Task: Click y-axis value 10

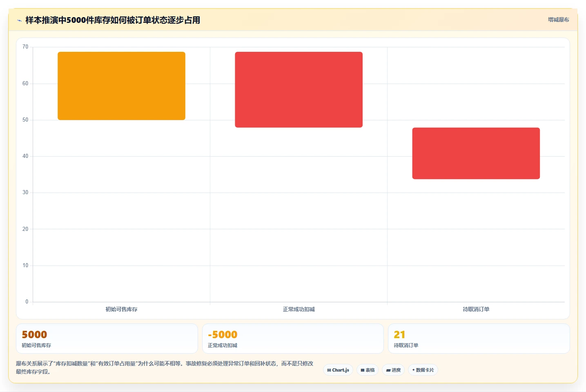Action: [25, 266]
